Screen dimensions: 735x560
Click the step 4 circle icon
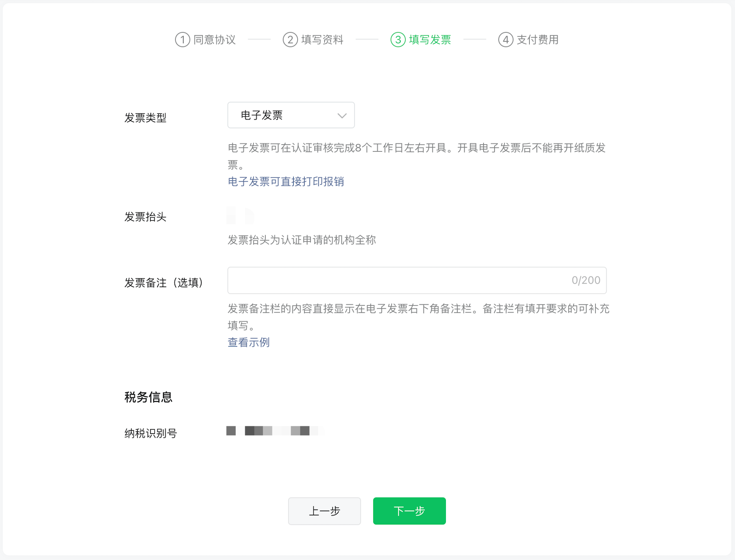[x=506, y=40]
